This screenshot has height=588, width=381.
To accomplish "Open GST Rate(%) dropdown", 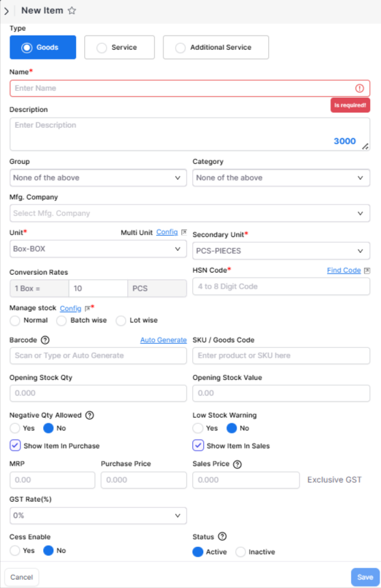I will pos(98,516).
